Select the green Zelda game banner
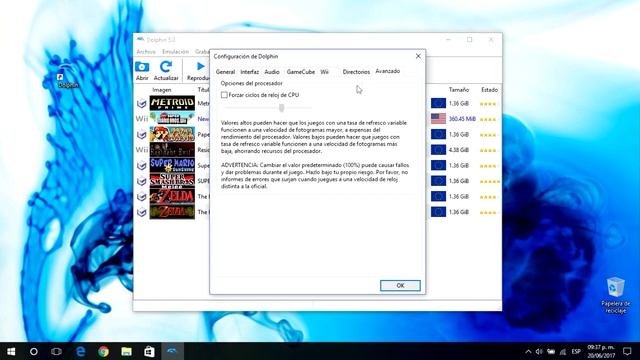 click(172, 212)
